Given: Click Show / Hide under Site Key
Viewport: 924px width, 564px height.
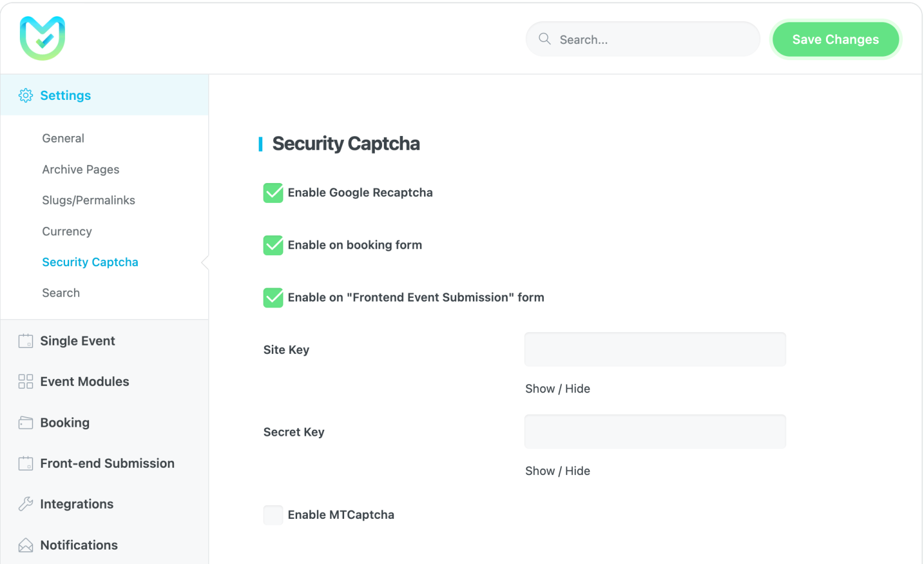Looking at the screenshot, I should tap(557, 389).
